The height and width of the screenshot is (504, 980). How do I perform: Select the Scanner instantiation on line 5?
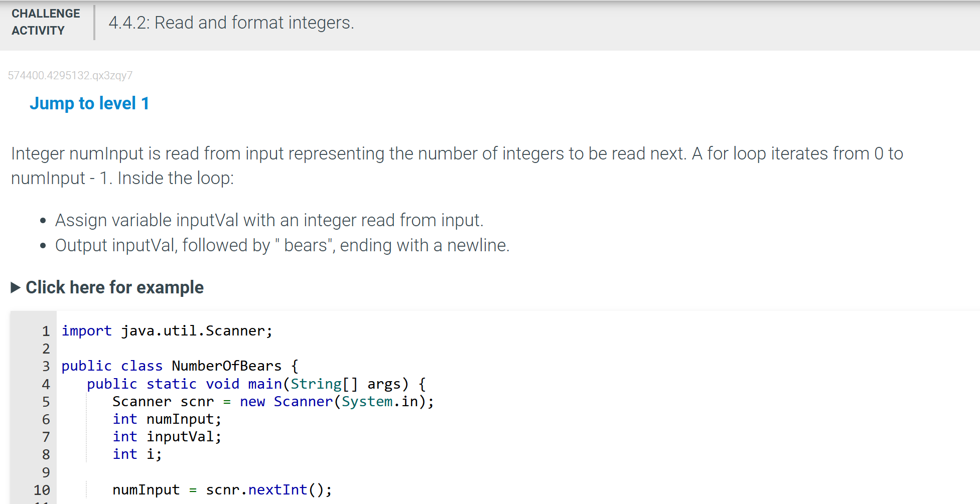pos(272,401)
